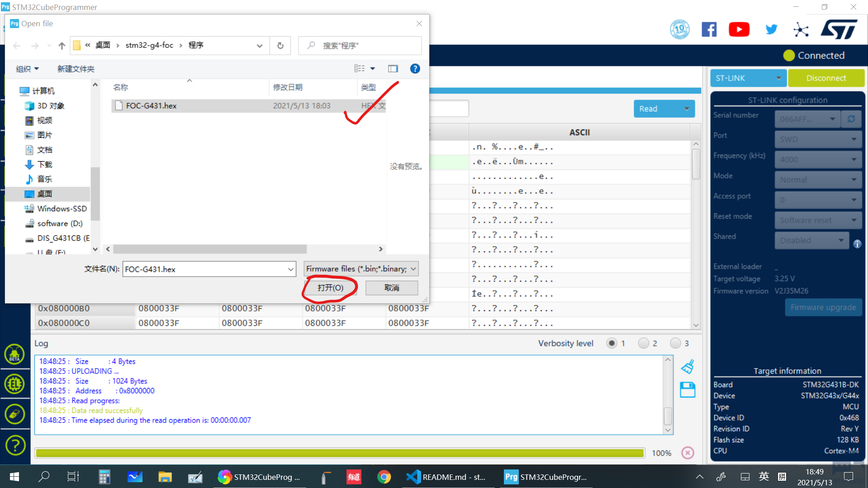Select software (D:) drive in navigation tree

coord(60,223)
